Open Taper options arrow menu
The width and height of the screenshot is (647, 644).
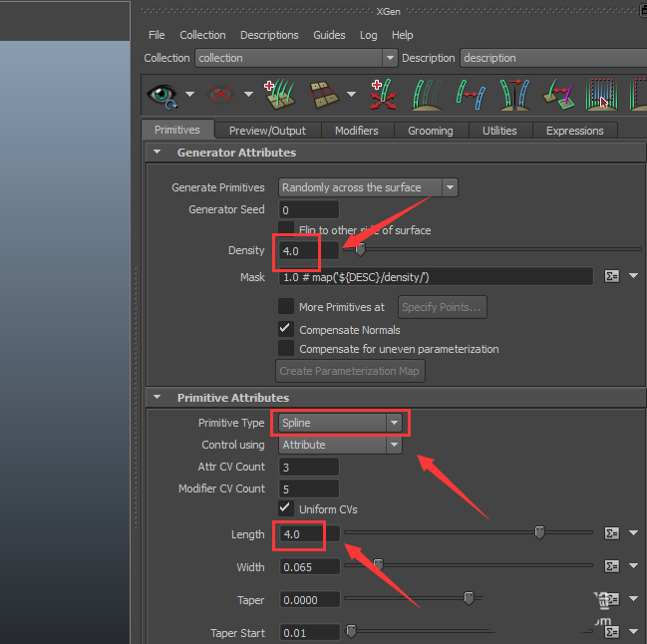[x=634, y=598]
